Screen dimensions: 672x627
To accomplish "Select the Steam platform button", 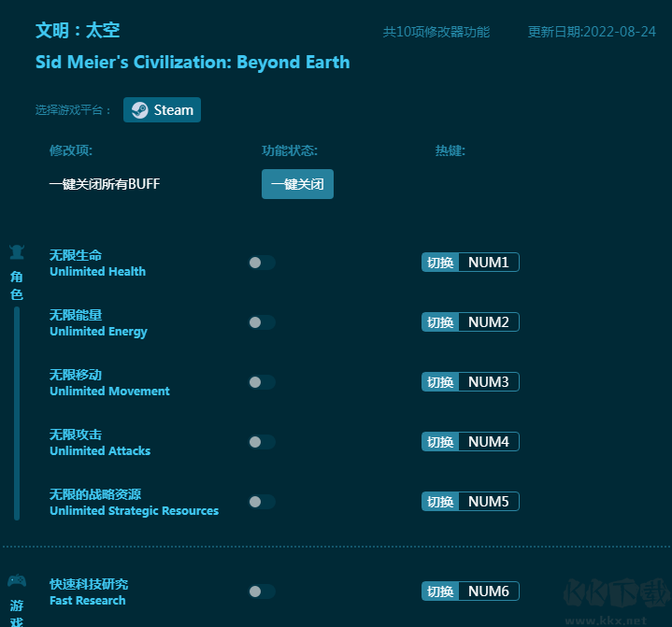I will click(162, 110).
